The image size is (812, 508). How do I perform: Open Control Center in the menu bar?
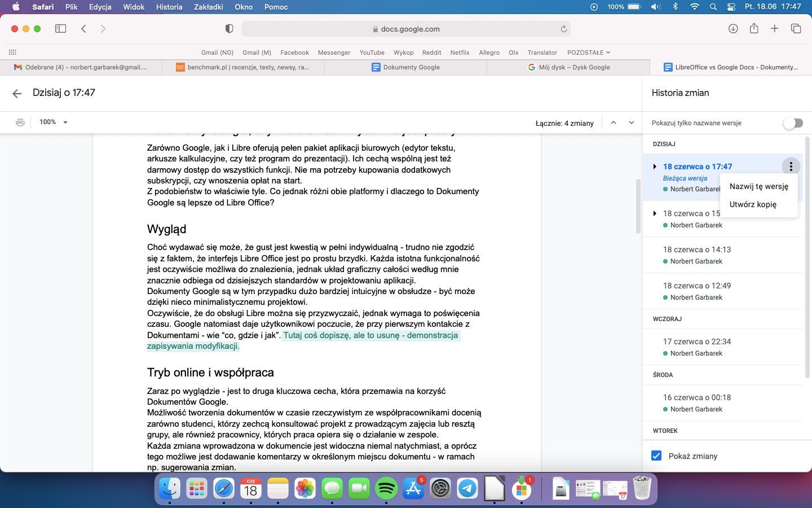(731, 7)
